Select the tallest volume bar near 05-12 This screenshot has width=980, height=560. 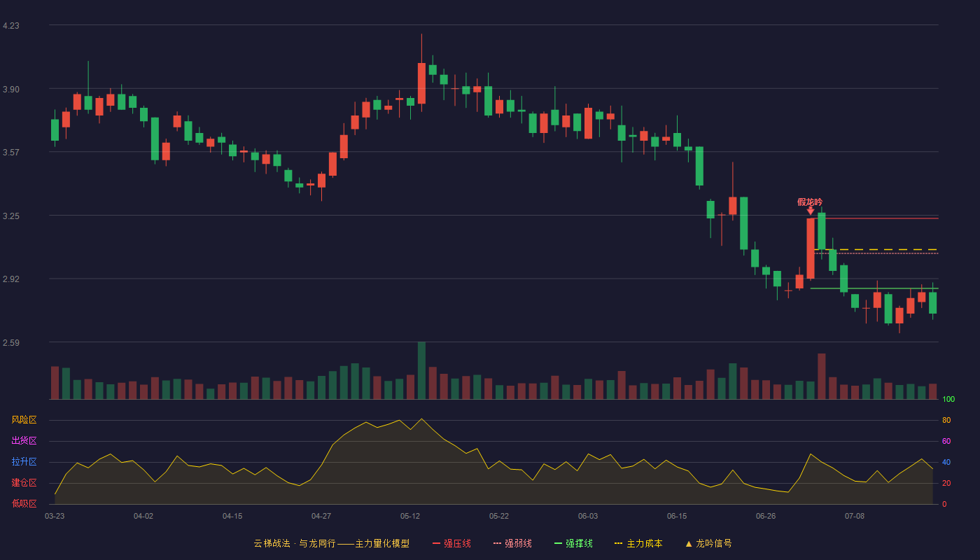(421, 370)
